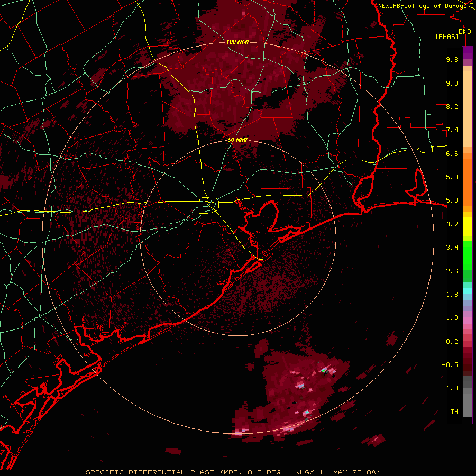This screenshot has height=476, width=476.
Task: Click the 6.6 legend value
Action: point(452,153)
